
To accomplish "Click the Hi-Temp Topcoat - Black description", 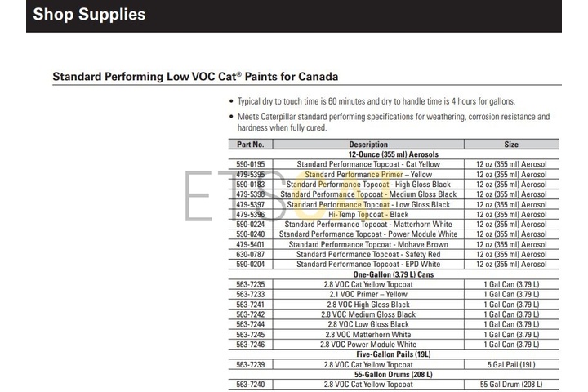I will pos(368,214).
